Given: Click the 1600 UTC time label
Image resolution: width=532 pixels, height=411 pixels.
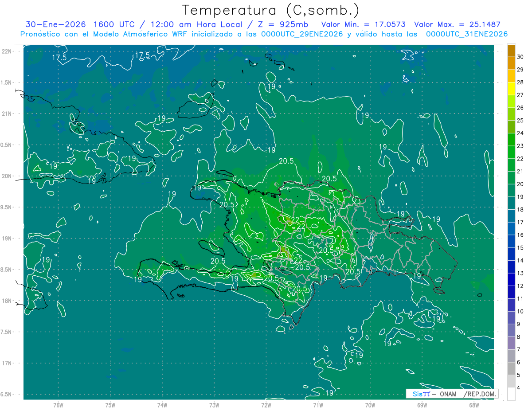Looking at the screenshot, I should pyautogui.click(x=108, y=24).
